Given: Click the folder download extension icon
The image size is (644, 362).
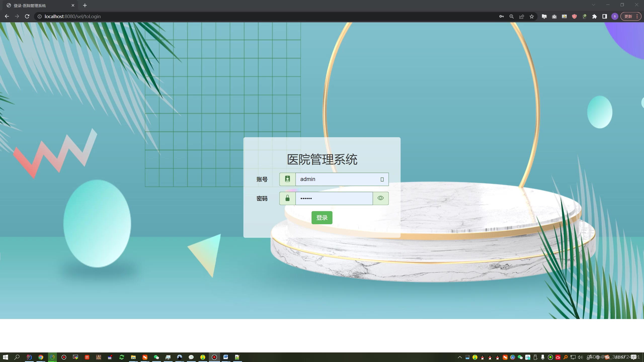Looking at the screenshot, I should tap(544, 16).
